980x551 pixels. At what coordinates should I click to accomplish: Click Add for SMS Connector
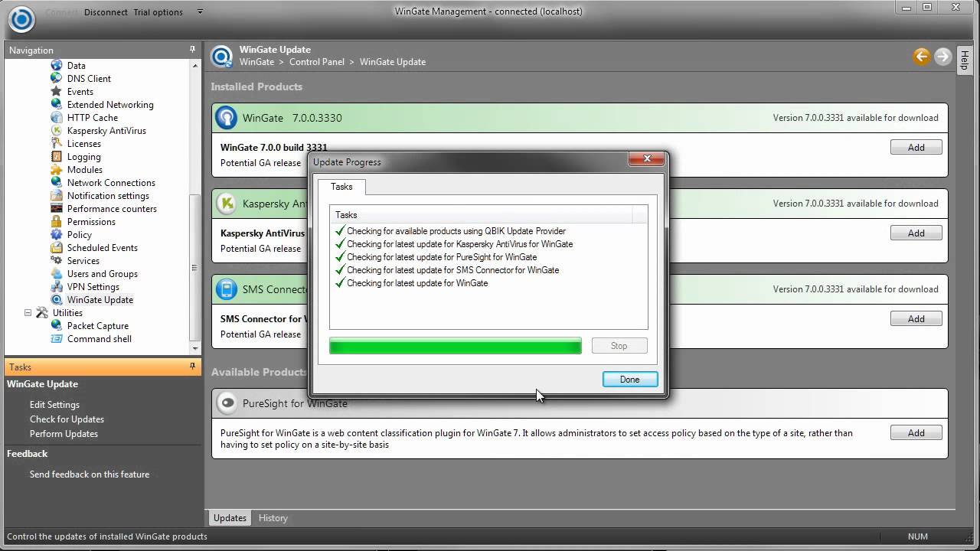pos(916,319)
